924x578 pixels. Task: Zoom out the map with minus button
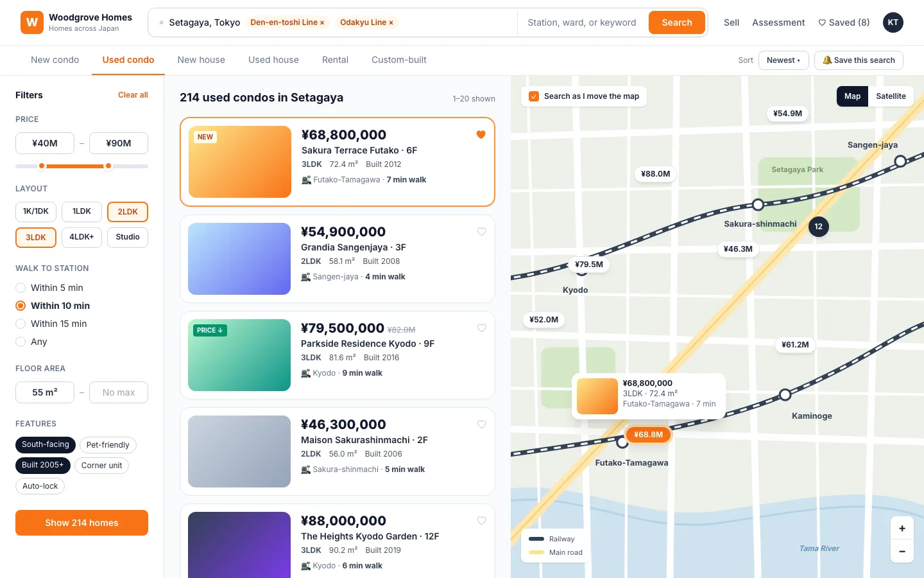902,551
